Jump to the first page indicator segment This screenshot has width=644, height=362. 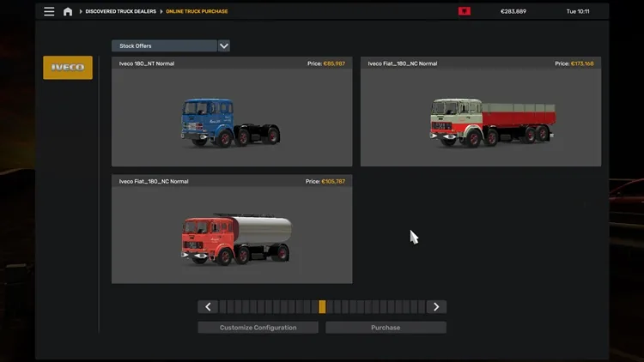pyautogui.click(x=222, y=306)
